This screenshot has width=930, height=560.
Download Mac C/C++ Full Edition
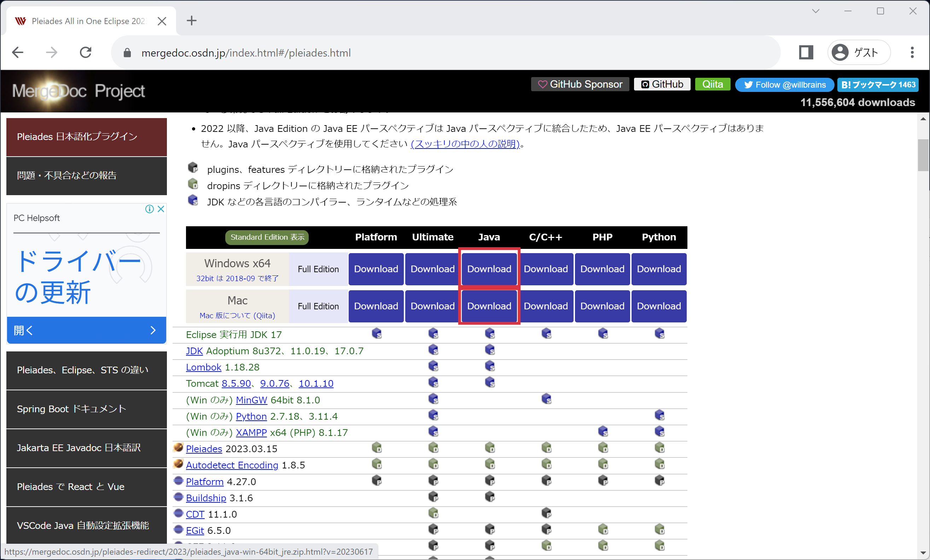tap(546, 306)
